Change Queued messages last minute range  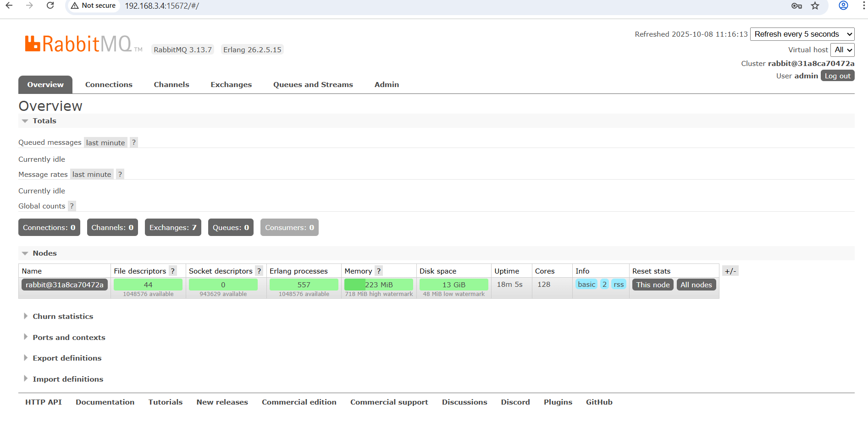[x=105, y=142]
